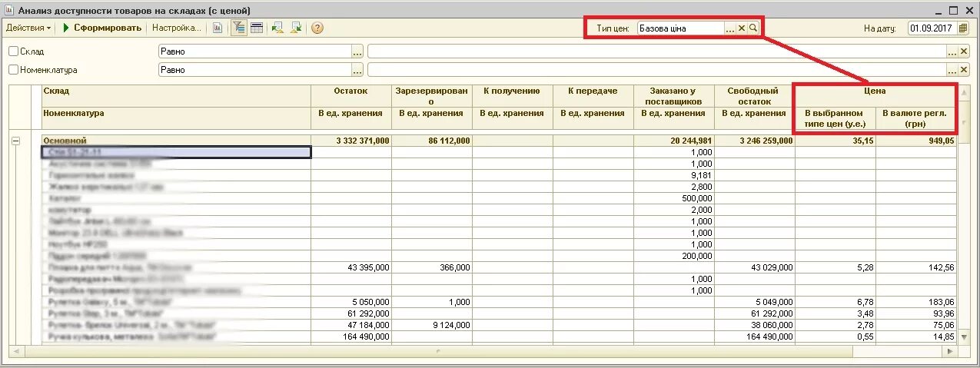Select В выбранном типе цен (у.е.) header
980x368 pixels.
(x=835, y=118)
